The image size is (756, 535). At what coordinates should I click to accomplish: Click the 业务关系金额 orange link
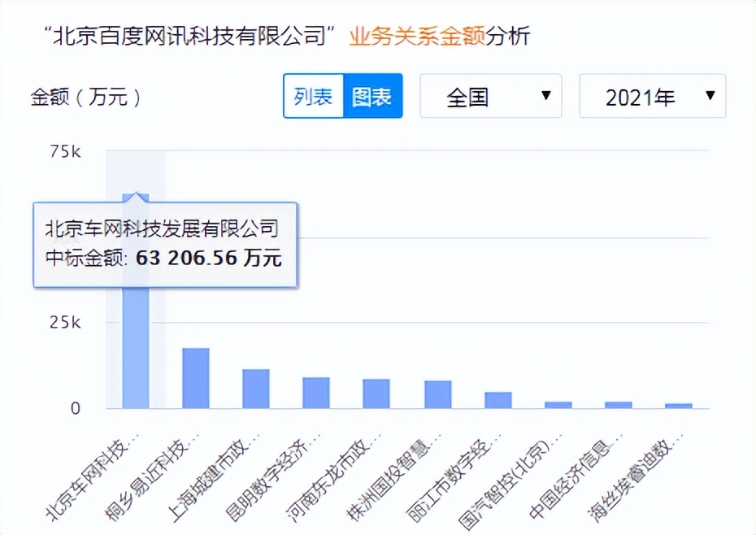415,36
